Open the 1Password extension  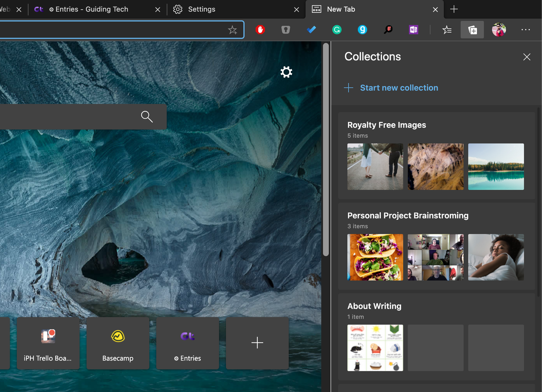tap(285, 30)
